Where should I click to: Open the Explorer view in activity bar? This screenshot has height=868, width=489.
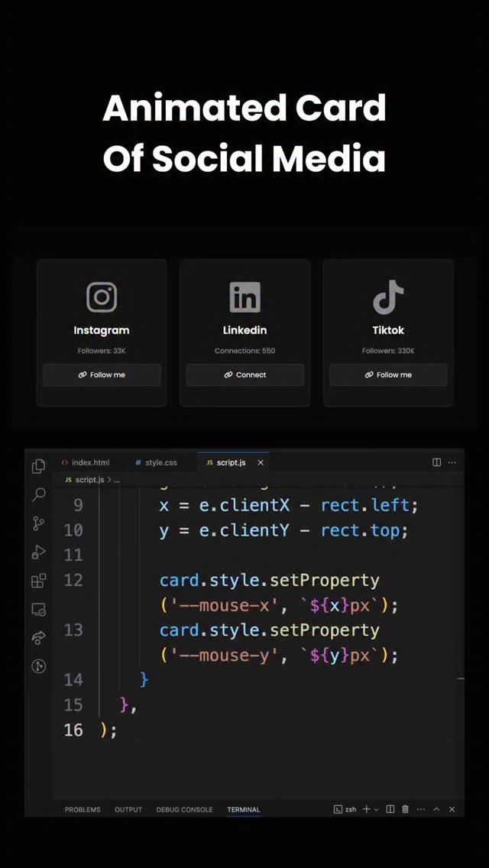tap(38, 467)
